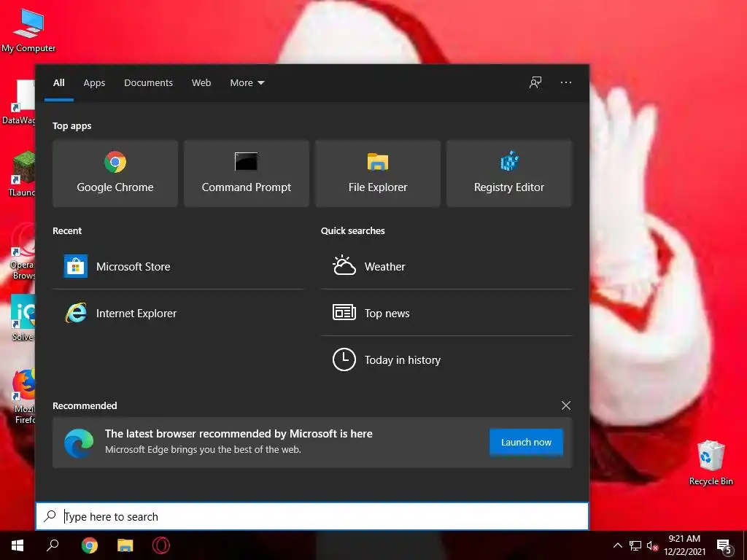Screen dimensions: 747x560
Task: Open the three-dot options menu
Action: pos(566,83)
